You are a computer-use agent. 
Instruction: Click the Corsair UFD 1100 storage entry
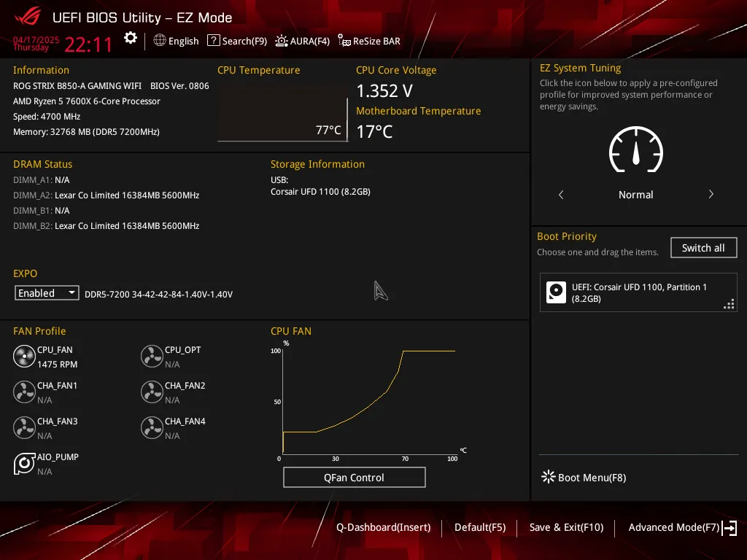click(x=320, y=192)
